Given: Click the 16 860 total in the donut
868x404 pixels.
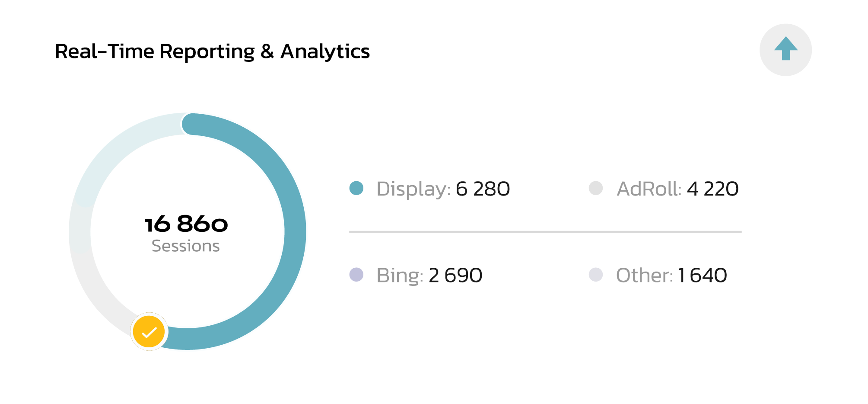Looking at the screenshot, I should [186, 224].
